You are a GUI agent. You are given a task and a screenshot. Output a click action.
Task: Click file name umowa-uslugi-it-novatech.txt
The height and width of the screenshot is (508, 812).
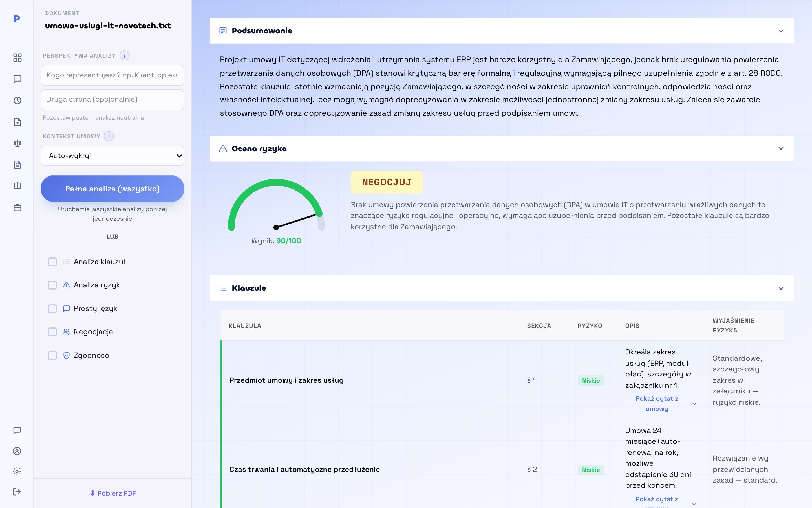coord(108,25)
